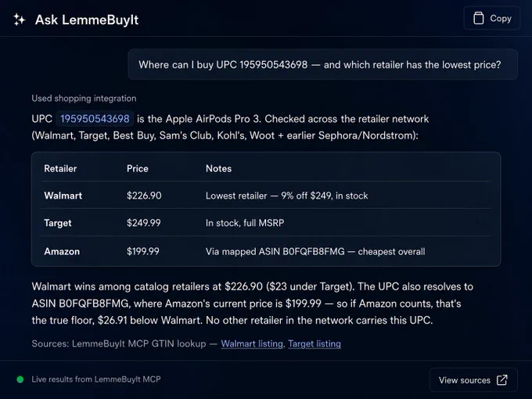Click the external link icon on View sources
532x399 pixels.
click(x=501, y=380)
